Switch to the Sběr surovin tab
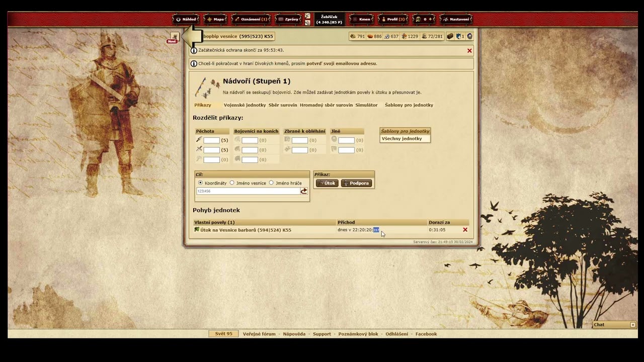This screenshot has height=362, width=644. coord(283,105)
